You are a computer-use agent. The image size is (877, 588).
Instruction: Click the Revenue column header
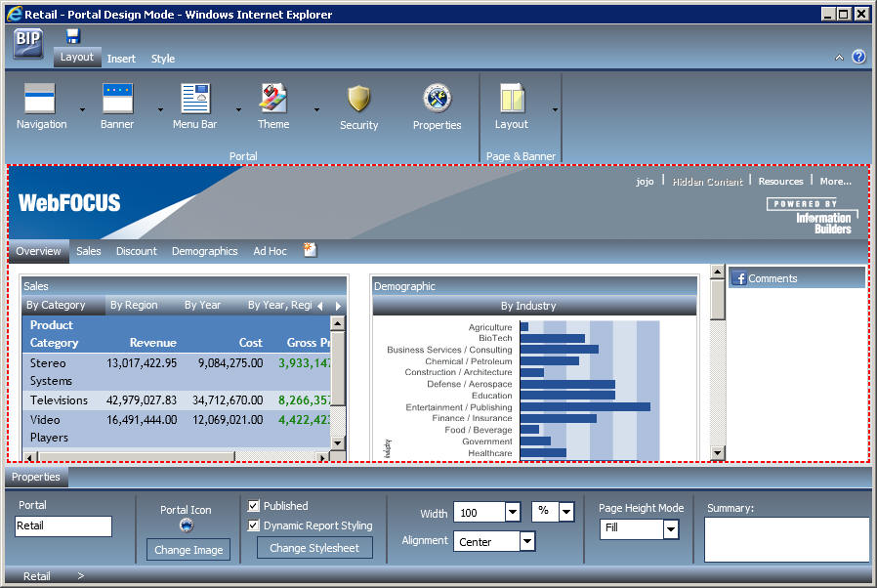[x=152, y=343]
